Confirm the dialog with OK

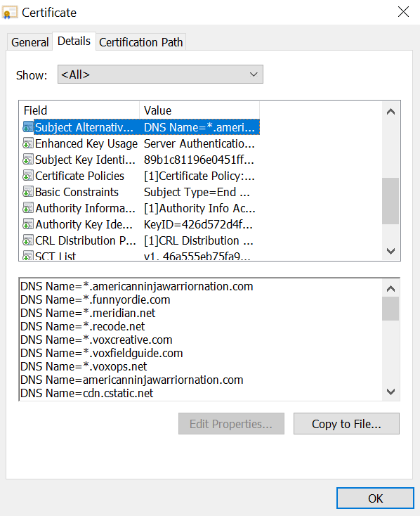coord(375,498)
